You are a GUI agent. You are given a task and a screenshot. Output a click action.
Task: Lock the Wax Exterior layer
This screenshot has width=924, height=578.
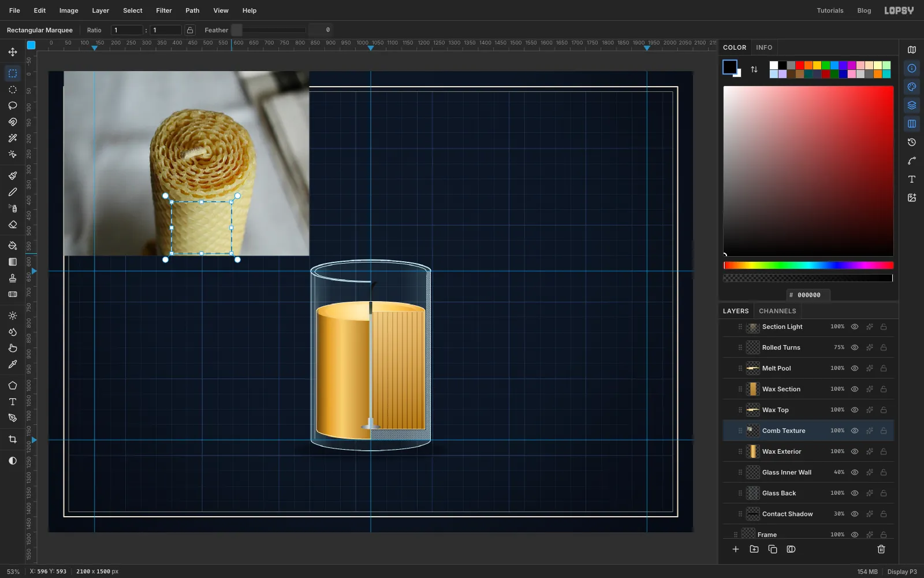coord(884,451)
